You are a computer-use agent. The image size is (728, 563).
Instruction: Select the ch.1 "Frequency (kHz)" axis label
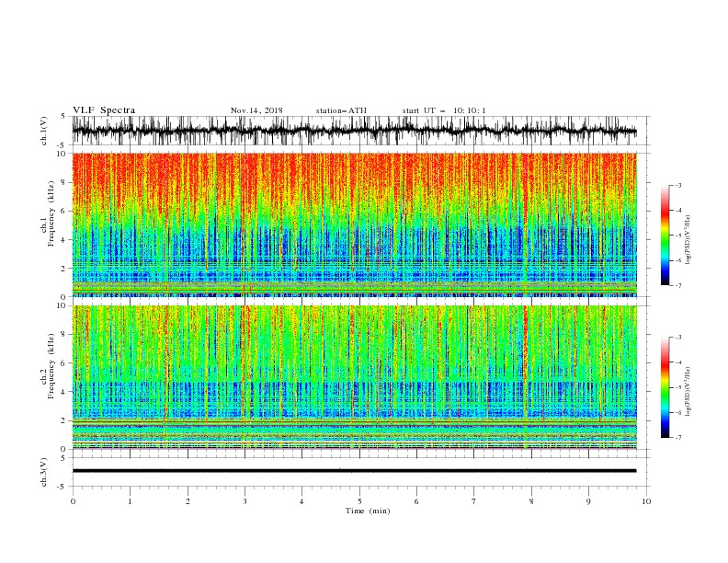pyautogui.click(x=51, y=213)
